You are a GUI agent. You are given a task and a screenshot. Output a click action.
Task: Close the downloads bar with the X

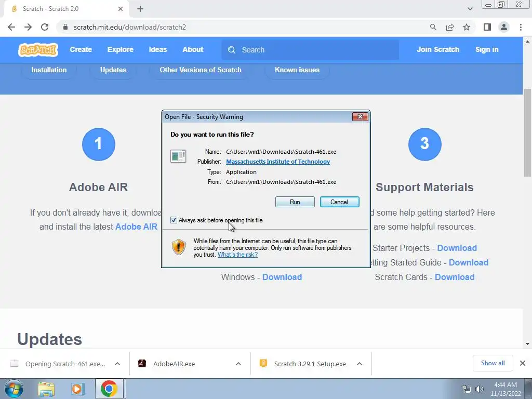tap(523, 363)
